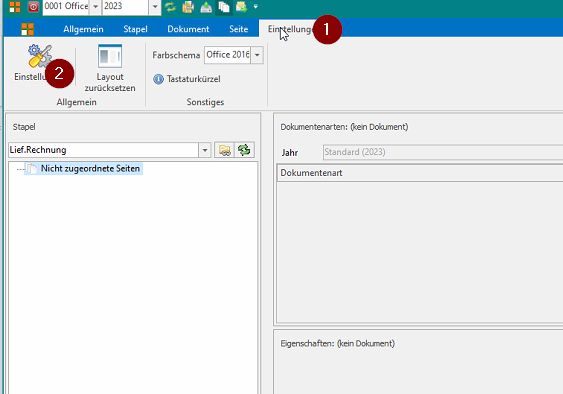Click the Stapel panel heading

point(24,127)
